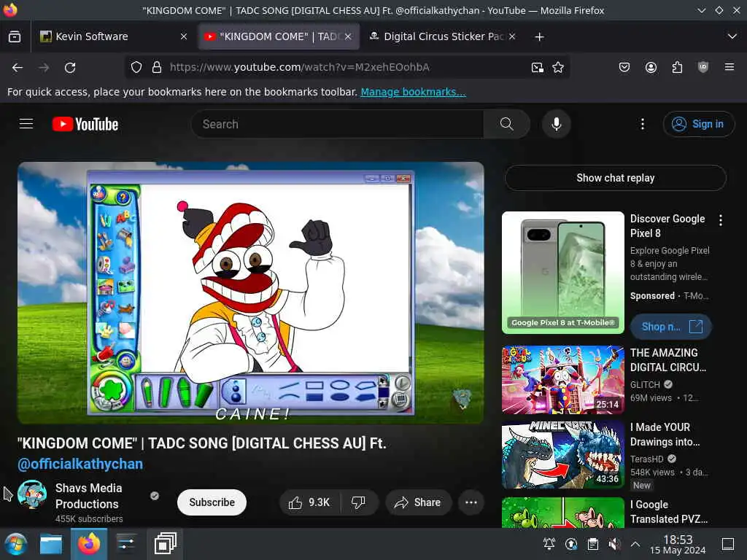
Task: Go back one page
Action: pos(18,68)
